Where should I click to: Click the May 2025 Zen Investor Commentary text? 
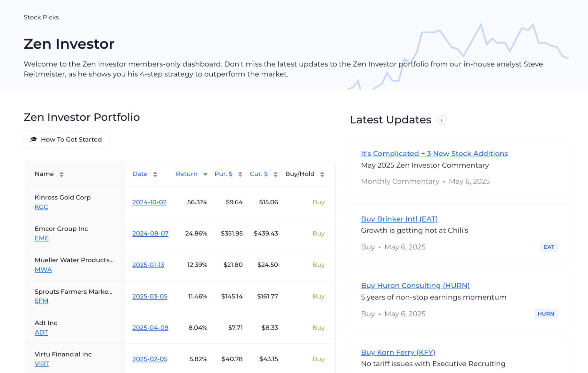click(425, 165)
